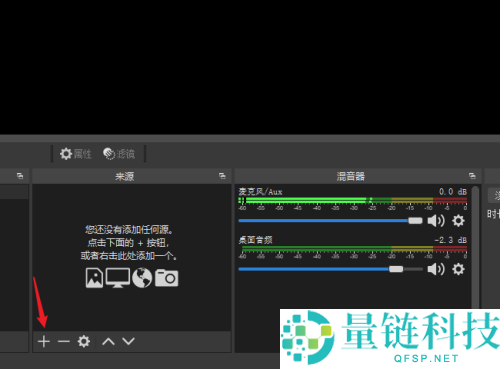Screen dimensions: 500x369
Task: Mute the 桌面音频 speaker icon
Action: (436, 269)
